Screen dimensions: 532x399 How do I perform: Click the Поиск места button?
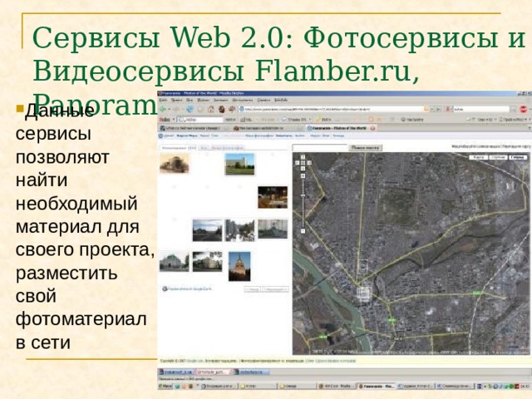[x=366, y=148]
